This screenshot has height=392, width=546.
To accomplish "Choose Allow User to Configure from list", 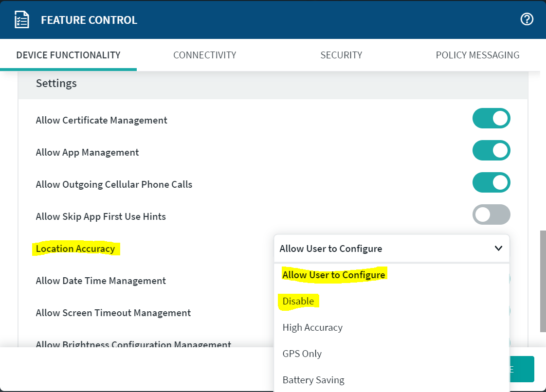I will (334, 275).
